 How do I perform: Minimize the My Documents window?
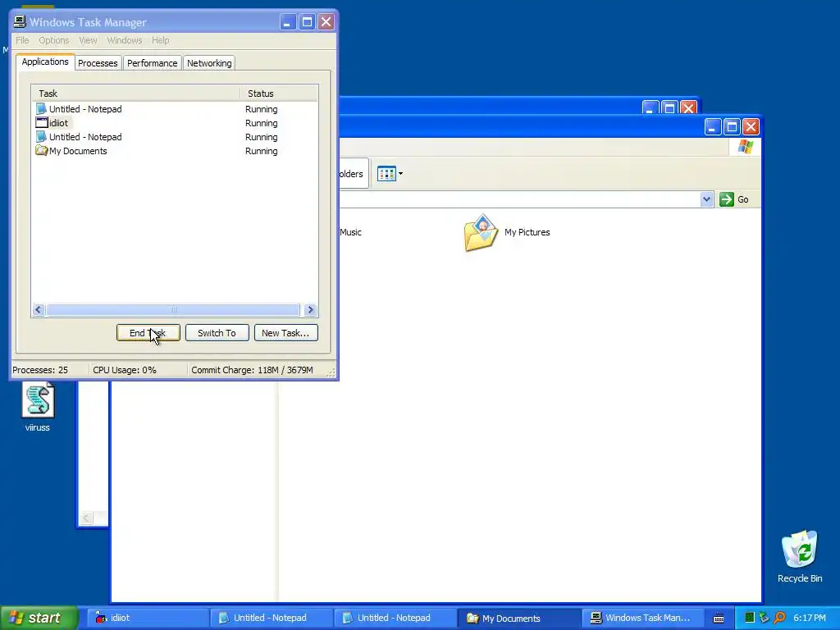(x=713, y=127)
